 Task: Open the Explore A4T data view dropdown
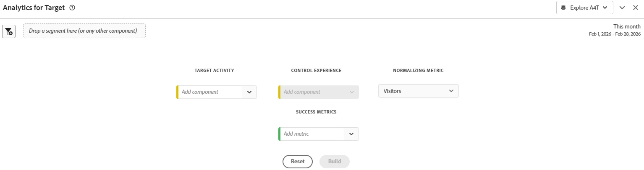point(584,8)
